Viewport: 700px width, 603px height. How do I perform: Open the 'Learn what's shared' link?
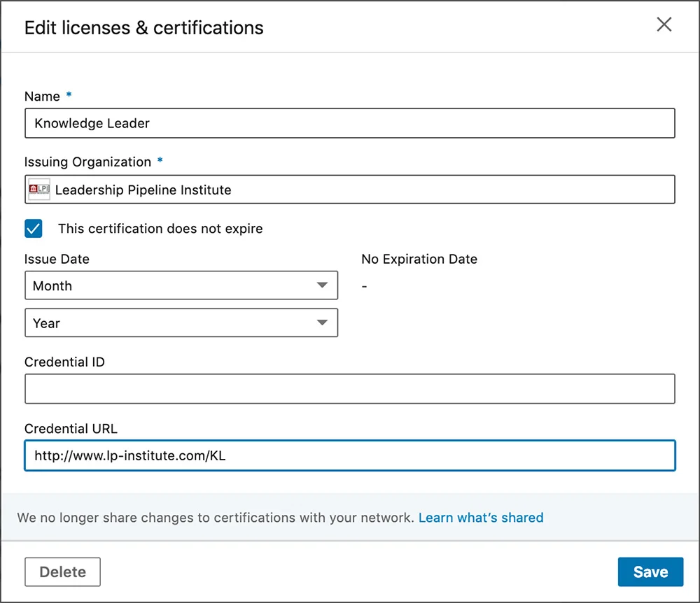coord(481,518)
